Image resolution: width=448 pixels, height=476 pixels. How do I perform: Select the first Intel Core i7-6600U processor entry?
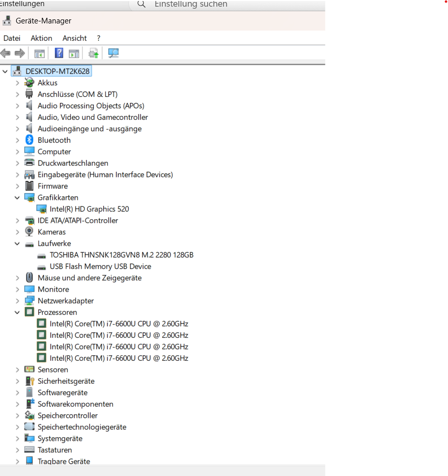[x=119, y=324]
